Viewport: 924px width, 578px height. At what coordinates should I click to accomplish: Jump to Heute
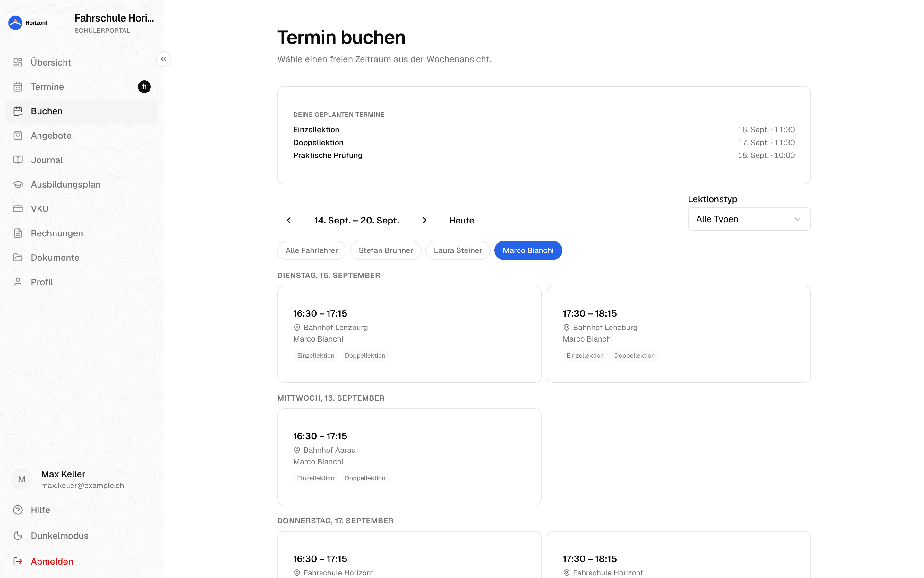pos(461,221)
